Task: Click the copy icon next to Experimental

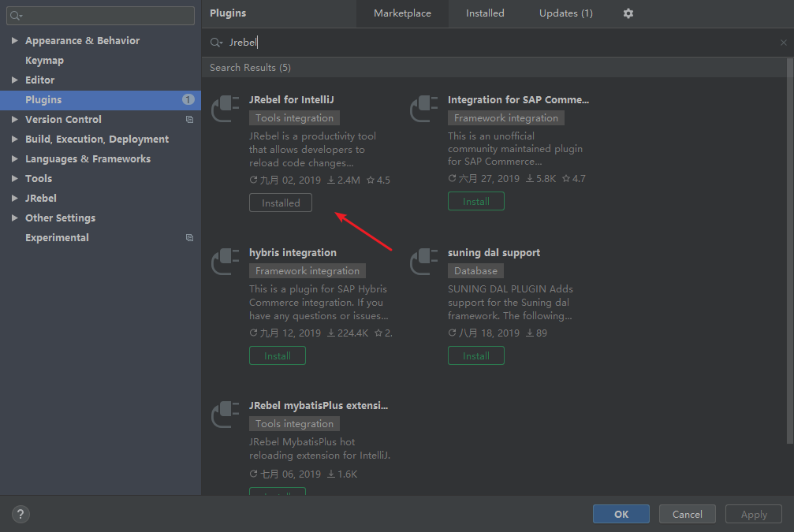Action: tap(189, 238)
